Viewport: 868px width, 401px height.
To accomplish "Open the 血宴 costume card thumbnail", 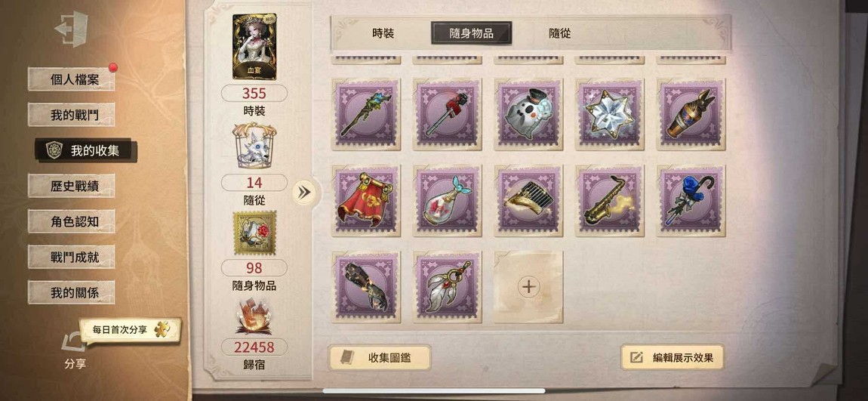I will tap(254, 47).
